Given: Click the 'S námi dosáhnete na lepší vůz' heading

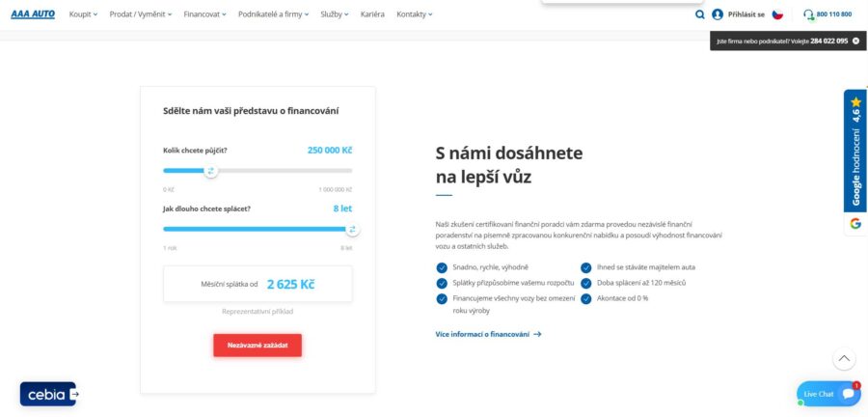Looking at the screenshot, I should coord(509,165).
